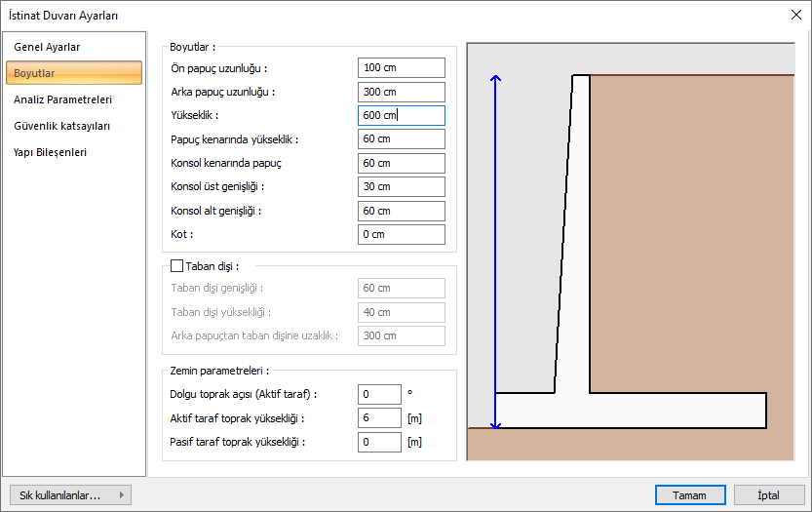Open the Genel Ayarlar tab
The image size is (812, 512).
[x=47, y=47]
